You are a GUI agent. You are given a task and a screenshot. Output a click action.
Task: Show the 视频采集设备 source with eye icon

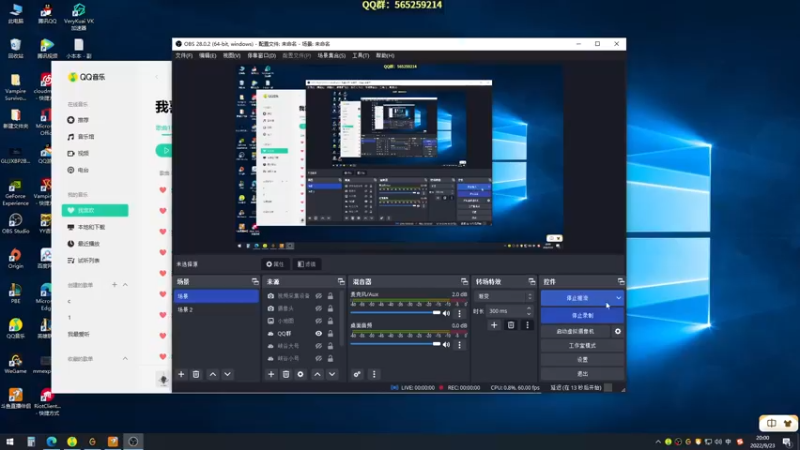pyautogui.click(x=318, y=296)
